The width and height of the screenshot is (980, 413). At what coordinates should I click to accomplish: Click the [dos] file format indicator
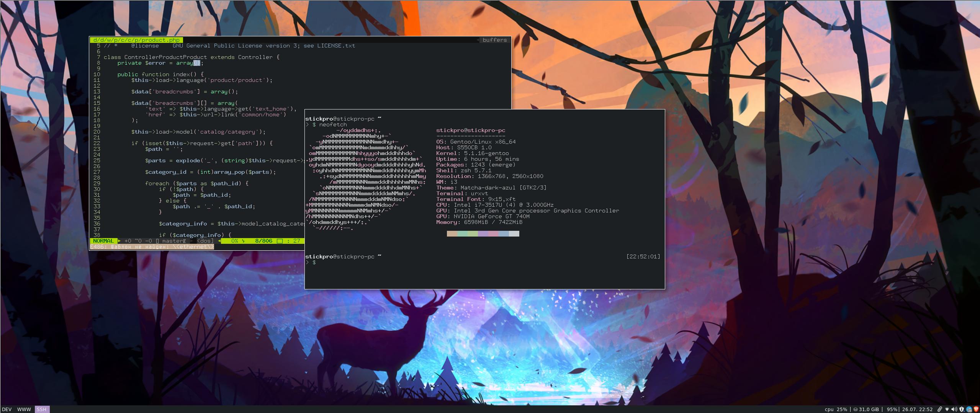point(205,241)
